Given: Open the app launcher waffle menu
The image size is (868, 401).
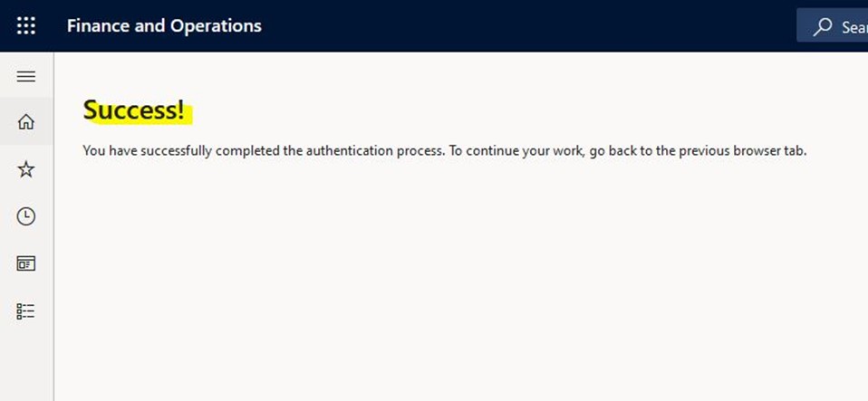Looking at the screenshot, I should point(26,25).
